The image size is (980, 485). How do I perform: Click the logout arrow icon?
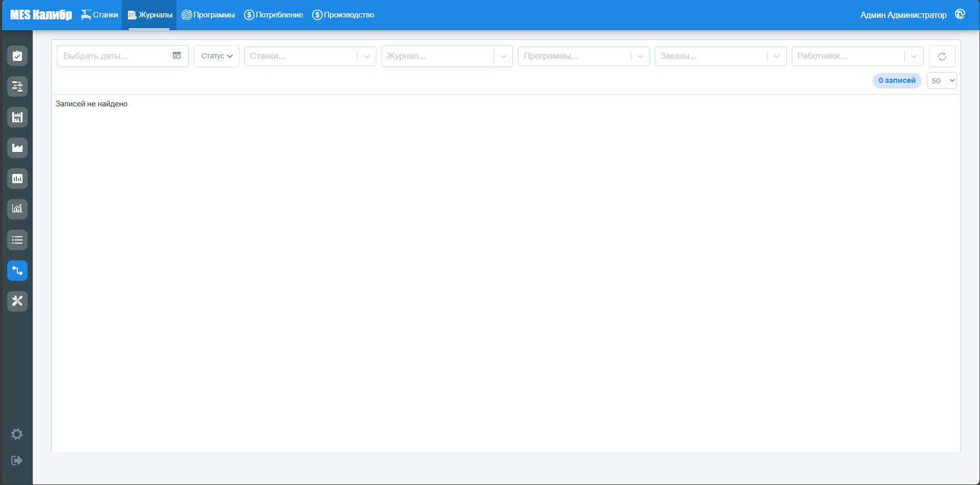[x=17, y=460]
